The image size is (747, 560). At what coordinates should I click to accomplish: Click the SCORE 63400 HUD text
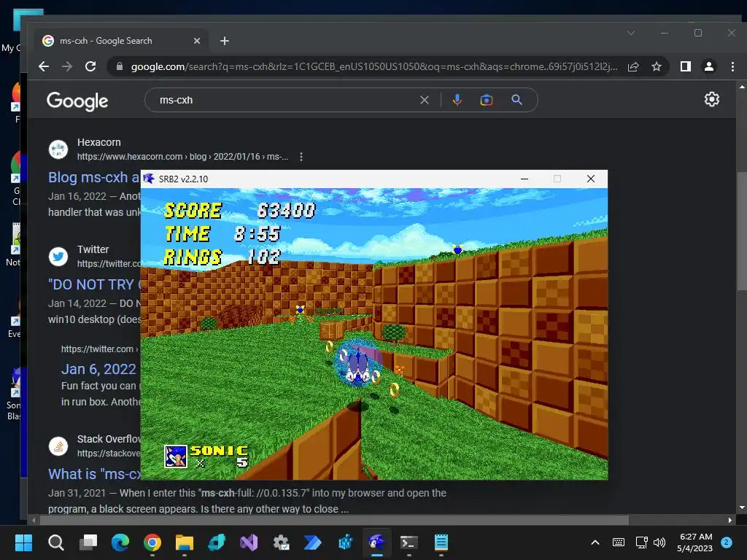[239, 211]
